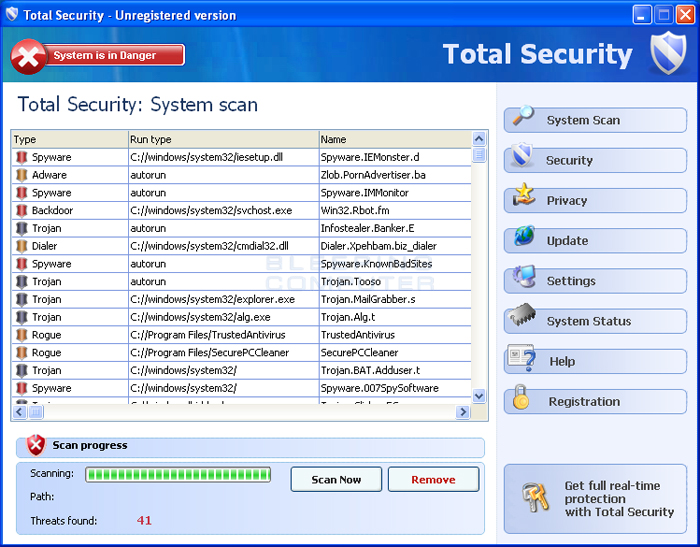Click Get full real-time protection banner
Screen dimensions: 700x547
[x=595, y=499]
